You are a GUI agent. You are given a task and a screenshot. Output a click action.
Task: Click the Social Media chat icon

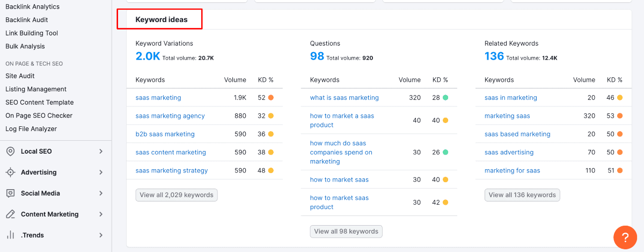pyautogui.click(x=10, y=193)
